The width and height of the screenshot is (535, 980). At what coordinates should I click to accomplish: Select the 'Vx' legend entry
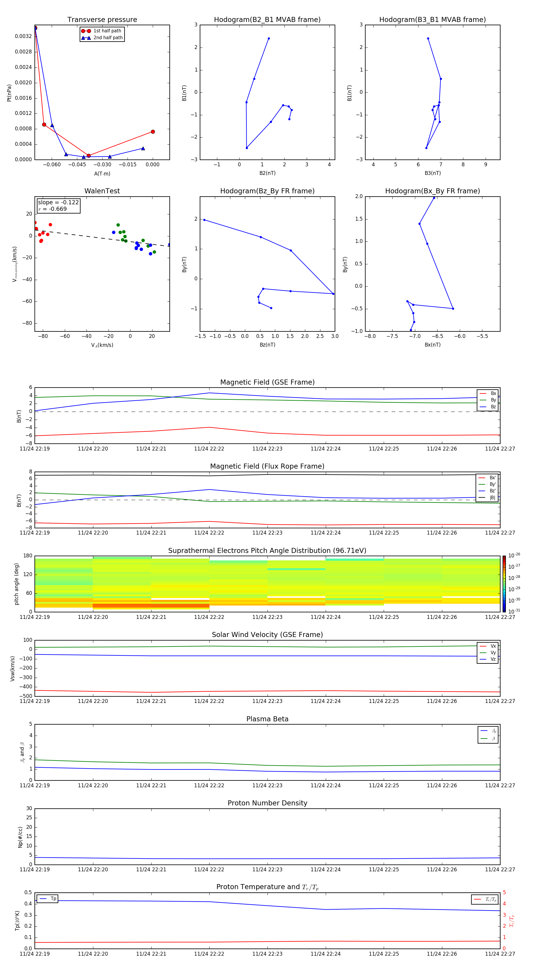[x=488, y=646]
